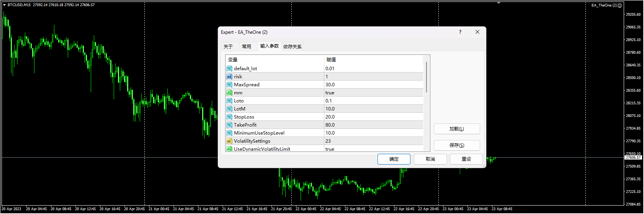The image size is (644, 214).
Task: Click the EA_TheOne smiley icon on chart
Action: tap(620, 5)
